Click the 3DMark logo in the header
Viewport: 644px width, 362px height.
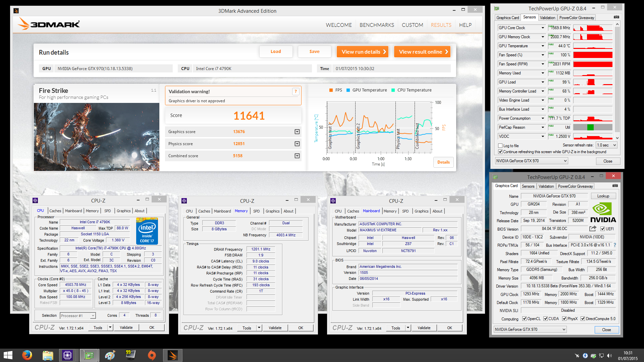(49, 24)
